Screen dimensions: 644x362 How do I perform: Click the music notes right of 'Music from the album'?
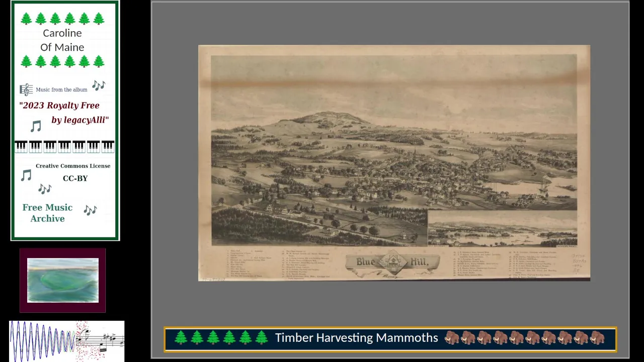[x=98, y=85]
